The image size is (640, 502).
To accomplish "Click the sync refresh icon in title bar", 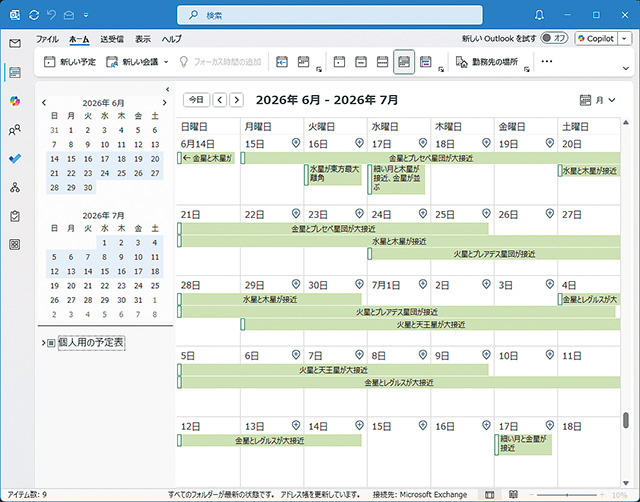I will click(34, 16).
